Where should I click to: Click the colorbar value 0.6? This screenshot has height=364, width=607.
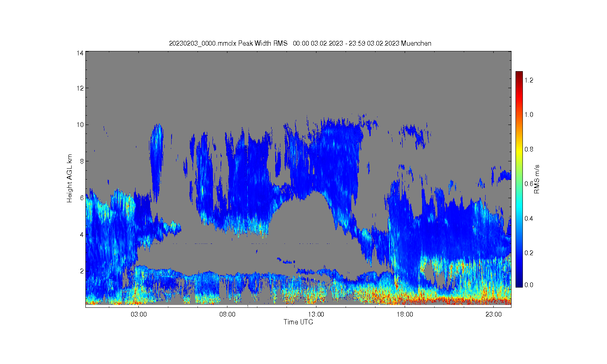pyautogui.click(x=529, y=184)
